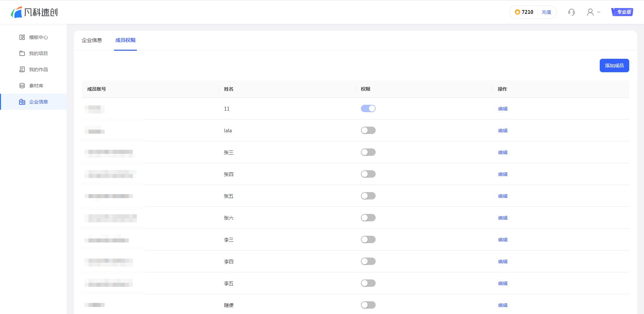Click the 我的作品 document icon
This screenshot has width=644, height=314.
[22, 70]
